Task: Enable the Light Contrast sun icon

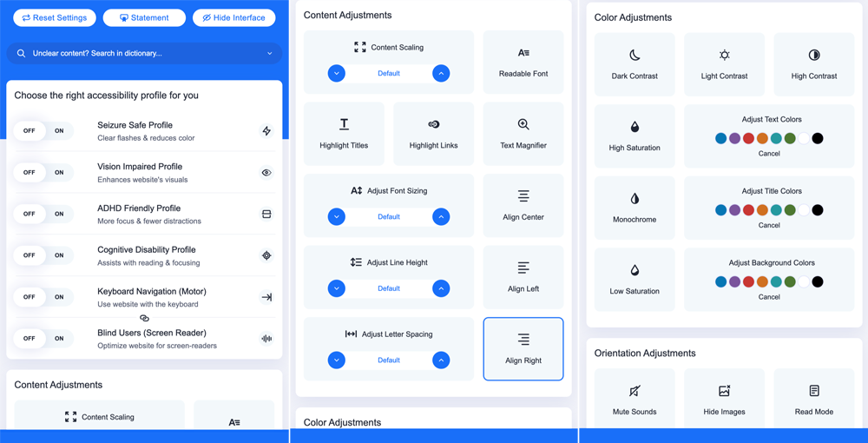Action: (724, 56)
